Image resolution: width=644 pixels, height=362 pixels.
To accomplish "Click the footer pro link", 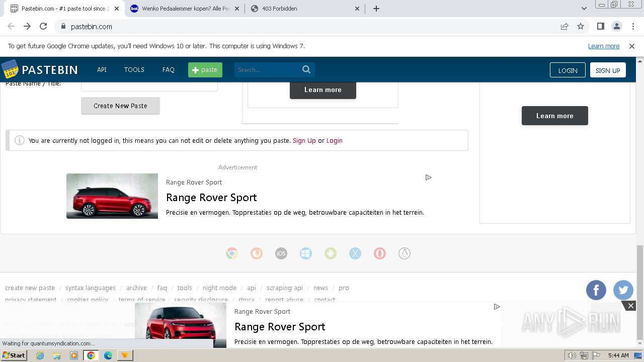I will [344, 288].
